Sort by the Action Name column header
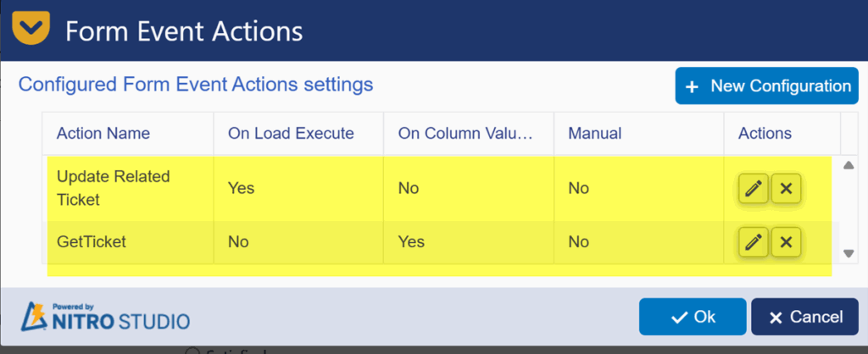 pyautogui.click(x=103, y=133)
